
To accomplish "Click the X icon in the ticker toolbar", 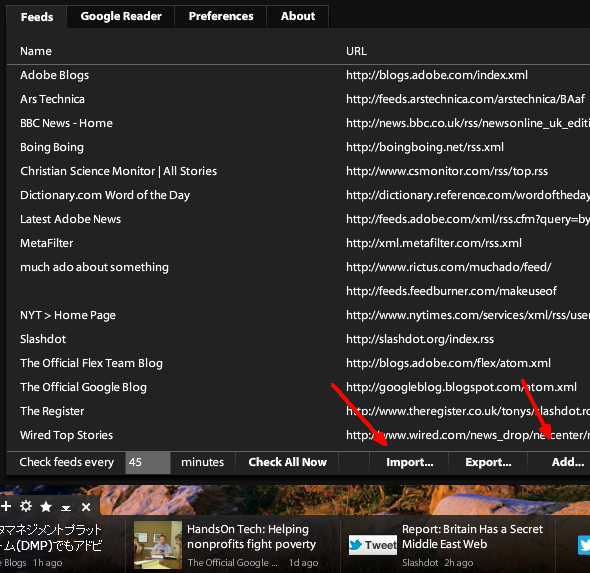I will point(86,507).
